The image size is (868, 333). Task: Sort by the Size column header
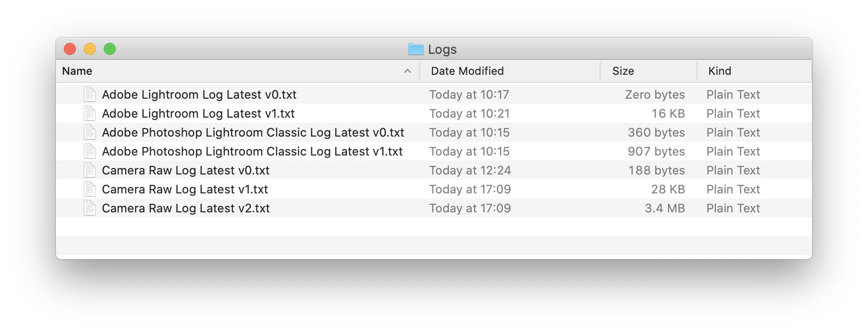coord(649,71)
